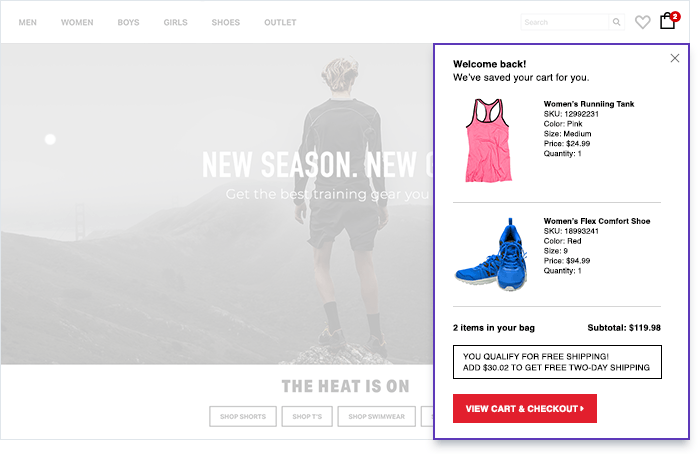
Task: Close the saved cart popup
Action: (675, 58)
